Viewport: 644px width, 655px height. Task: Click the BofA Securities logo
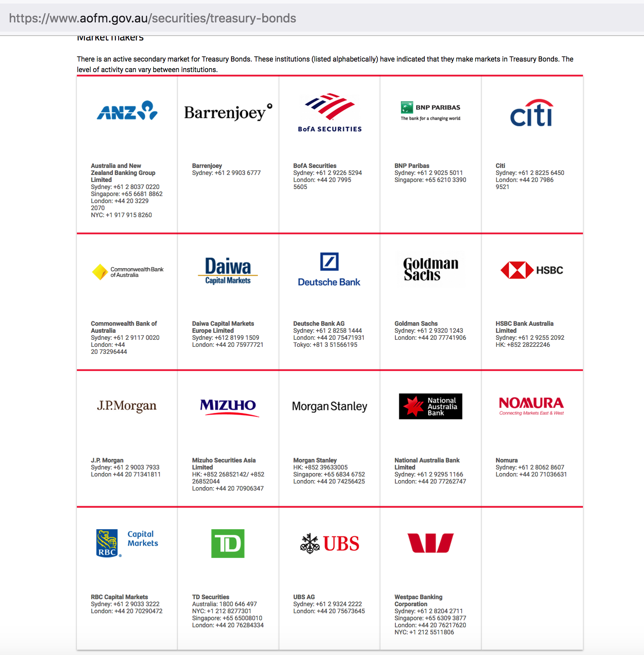(330, 113)
